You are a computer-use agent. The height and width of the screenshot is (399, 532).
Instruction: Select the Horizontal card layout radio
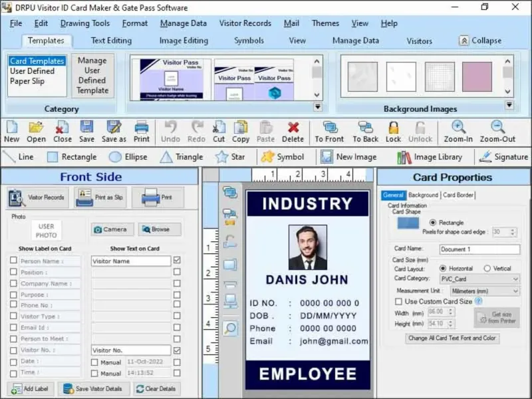click(x=443, y=269)
